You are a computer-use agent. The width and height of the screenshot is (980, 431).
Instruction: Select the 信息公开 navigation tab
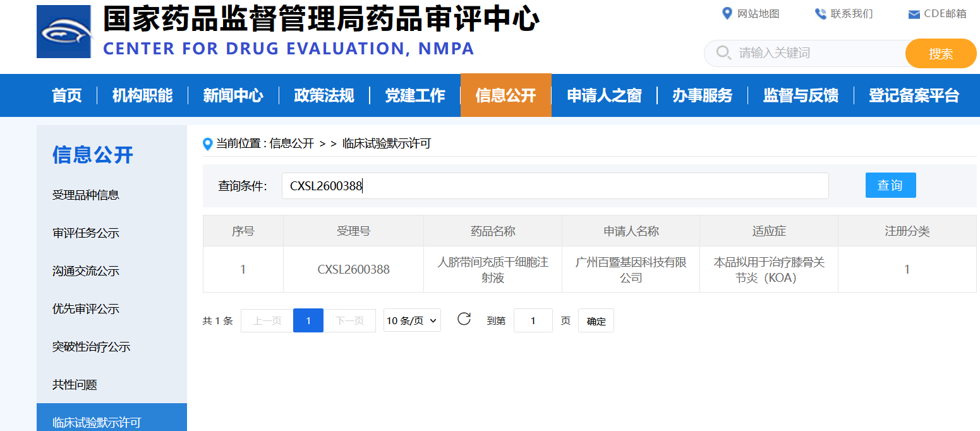[506, 95]
